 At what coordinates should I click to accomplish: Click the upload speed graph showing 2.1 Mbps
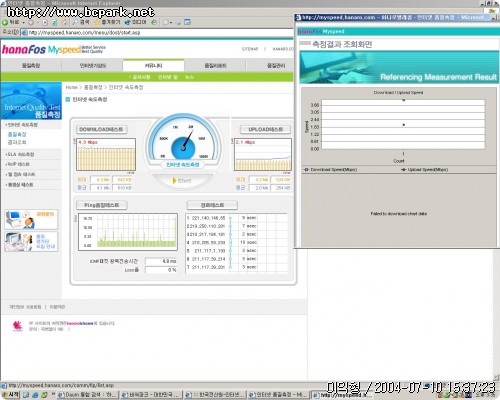[x=263, y=155]
